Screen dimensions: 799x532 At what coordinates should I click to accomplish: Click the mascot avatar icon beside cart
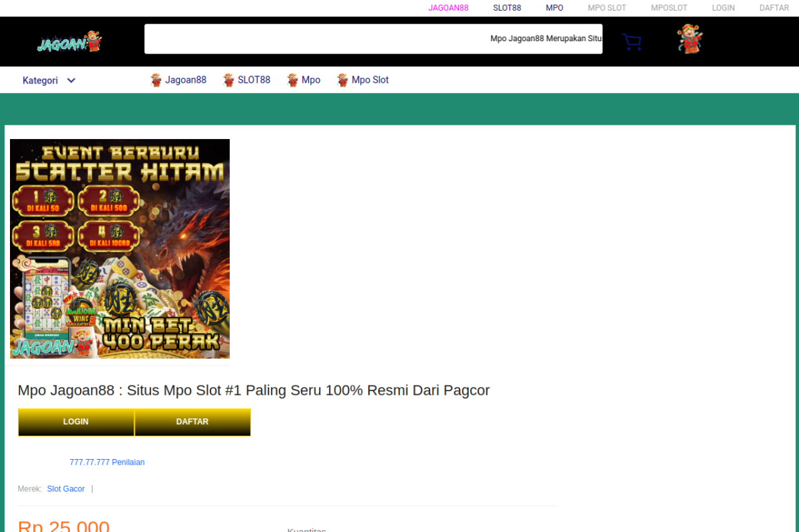(690, 39)
